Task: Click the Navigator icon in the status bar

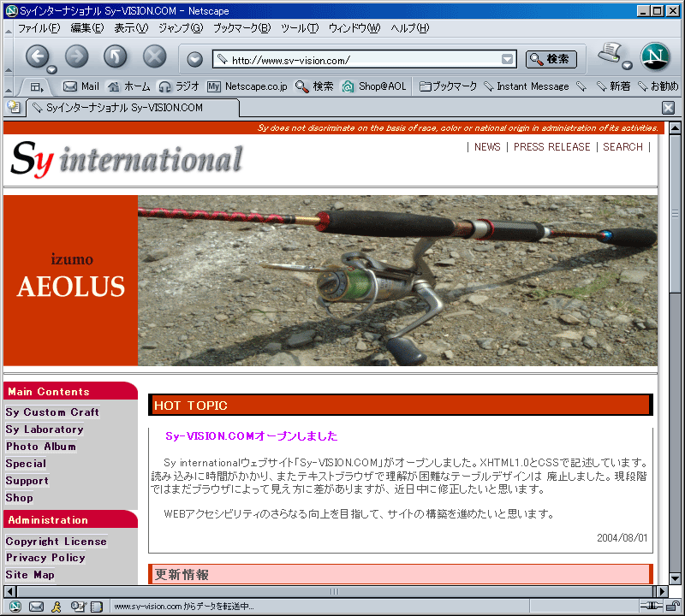Action: click(x=15, y=607)
